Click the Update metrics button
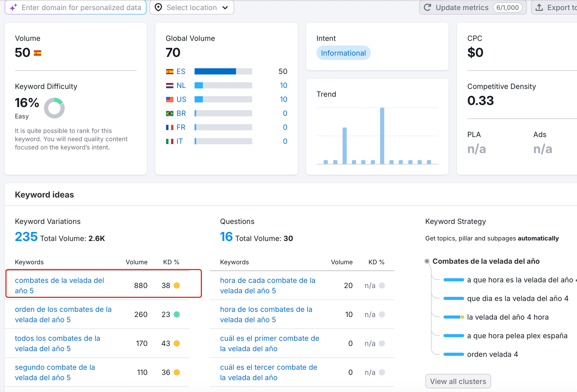Screen dimensions: 577x392 (x=462, y=7)
